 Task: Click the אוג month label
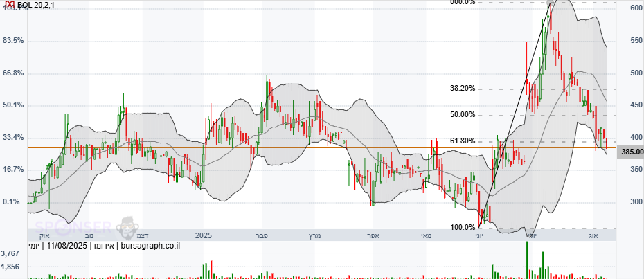593,236
